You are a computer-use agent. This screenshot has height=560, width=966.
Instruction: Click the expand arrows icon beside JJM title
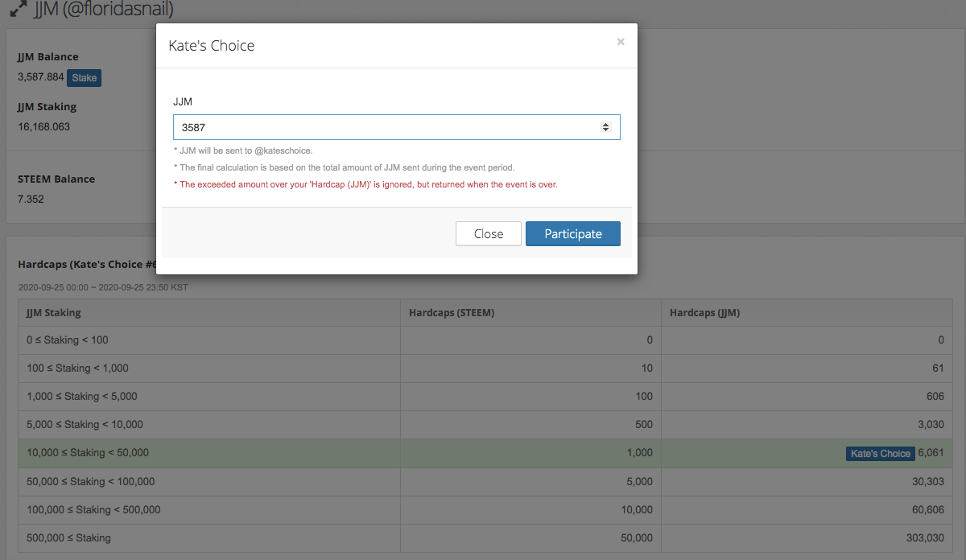[18, 10]
